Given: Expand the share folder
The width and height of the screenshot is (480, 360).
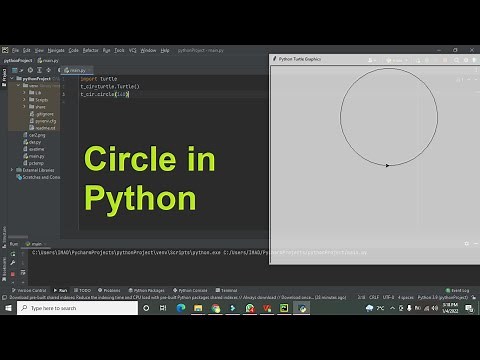Looking at the screenshot, I should (x=24, y=107).
